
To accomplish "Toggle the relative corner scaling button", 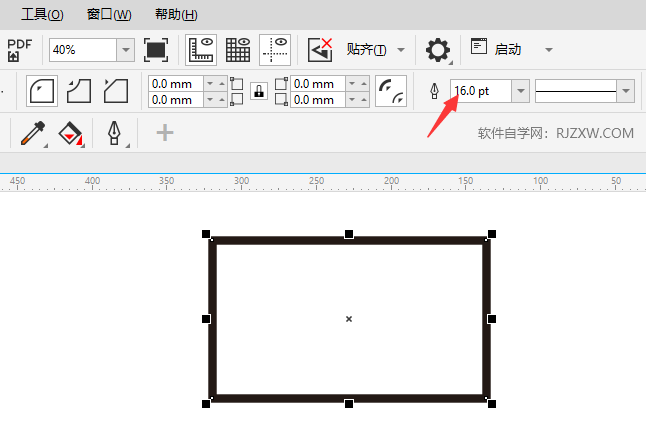I will (391, 91).
